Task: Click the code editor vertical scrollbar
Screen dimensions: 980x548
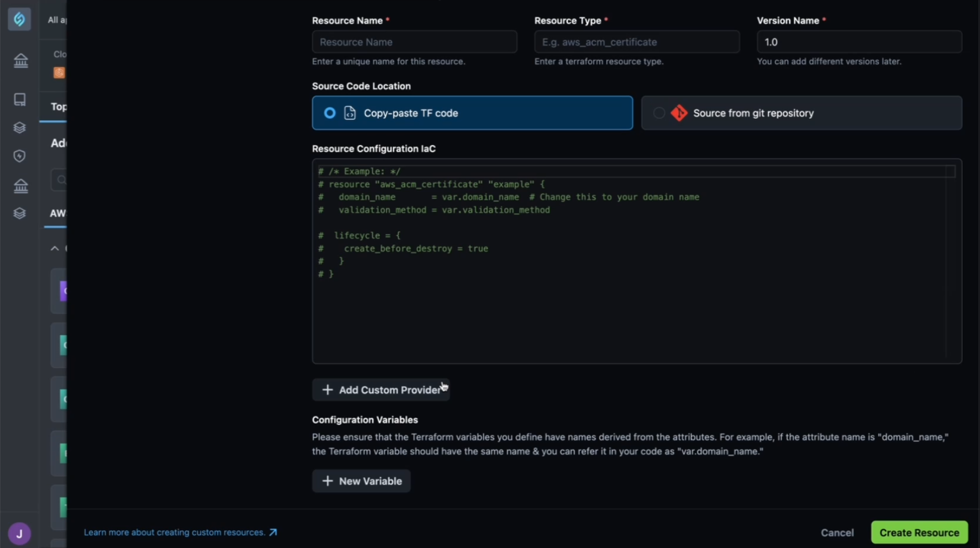Action: [950, 261]
